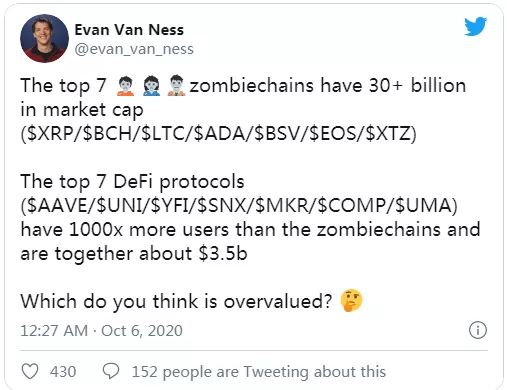Open the tweet info circle icon
Viewport: 507px width, 390px height.
[478, 330]
